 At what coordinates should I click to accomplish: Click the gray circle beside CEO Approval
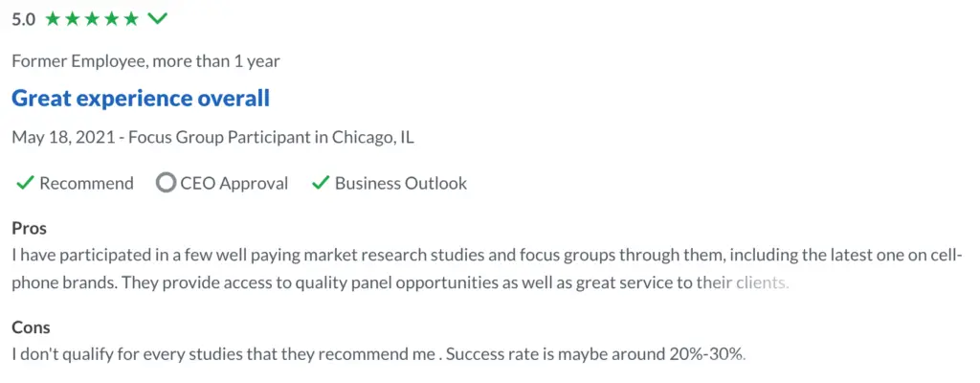click(x=166, y=184)
